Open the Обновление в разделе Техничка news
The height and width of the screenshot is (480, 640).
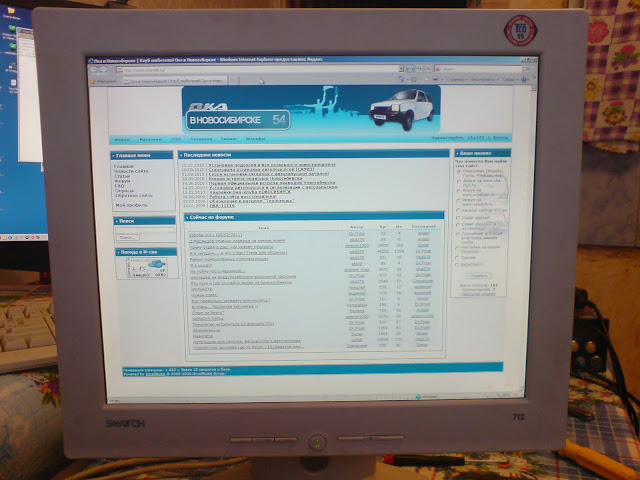252,201
